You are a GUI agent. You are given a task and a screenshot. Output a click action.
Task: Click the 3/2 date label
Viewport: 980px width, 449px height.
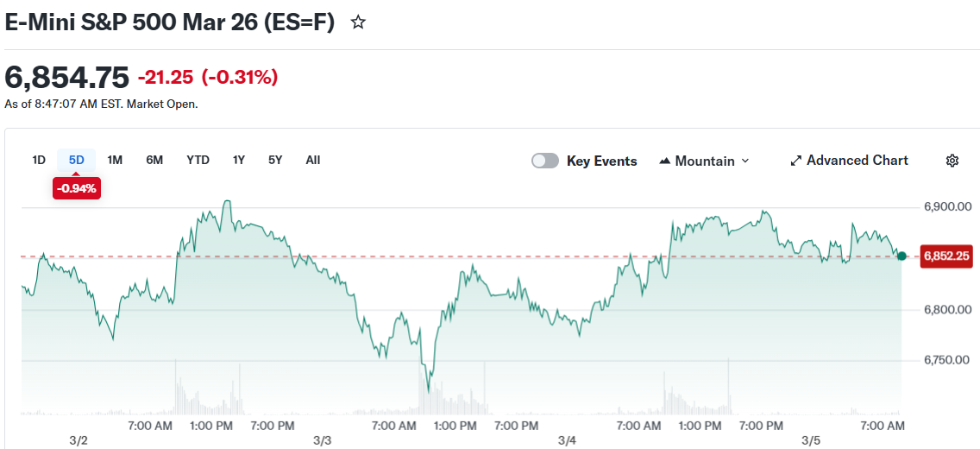79,441
